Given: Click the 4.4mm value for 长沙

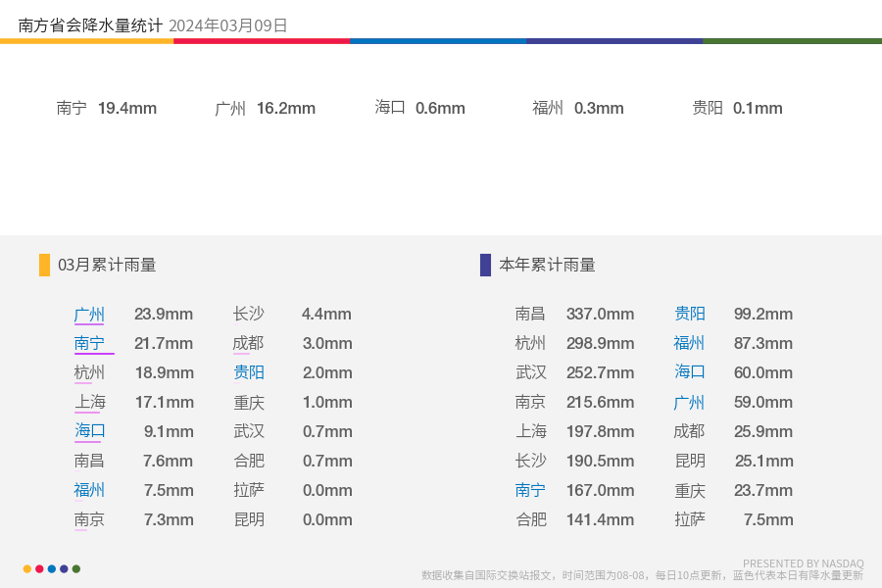Looking at the screenshot, I should click(326, 314).
